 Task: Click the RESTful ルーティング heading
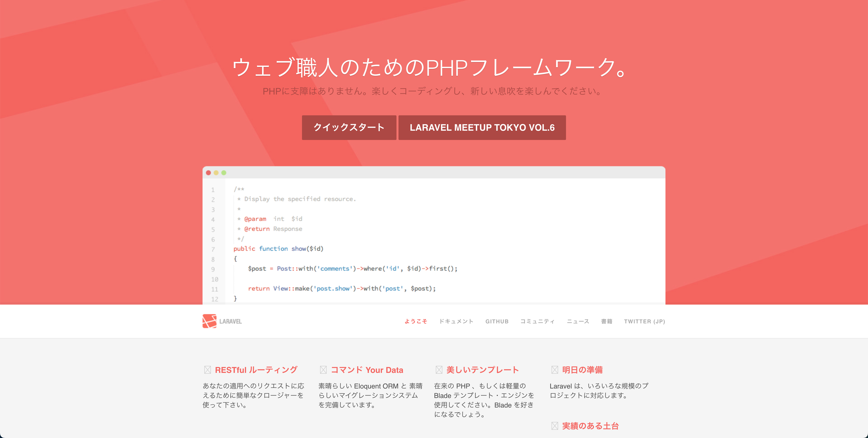pyautogui.click(x=256, y=370)
